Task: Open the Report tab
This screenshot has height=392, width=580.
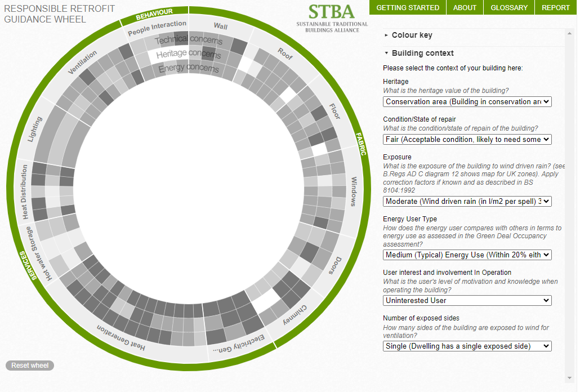Action: [x=556, y=7]
